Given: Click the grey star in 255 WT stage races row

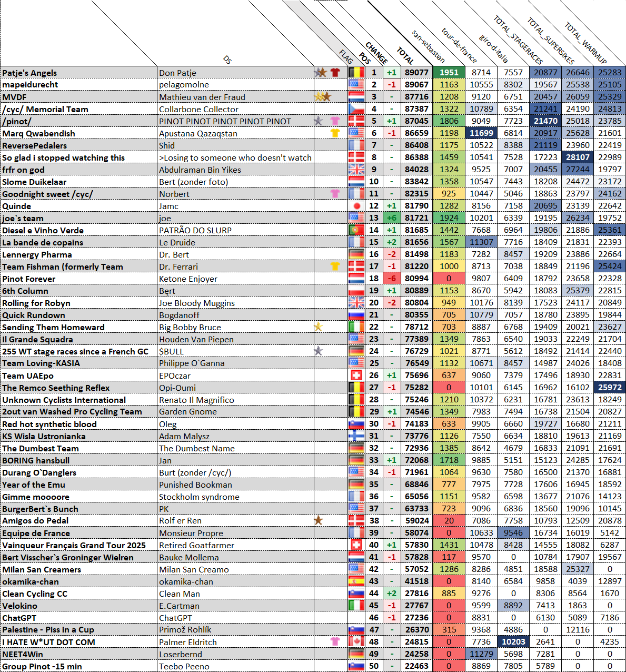Looking at the screenshot, I should coord(319,351).
